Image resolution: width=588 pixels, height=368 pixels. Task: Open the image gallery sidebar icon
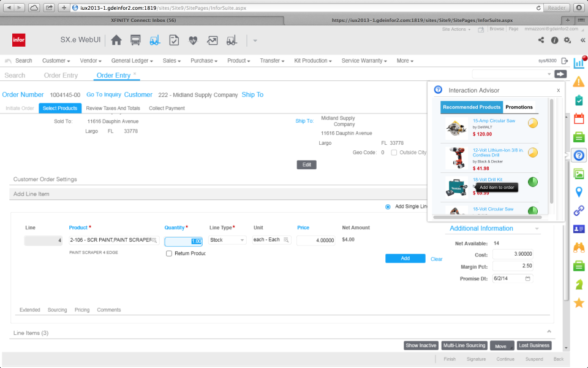tap(579, 174)
